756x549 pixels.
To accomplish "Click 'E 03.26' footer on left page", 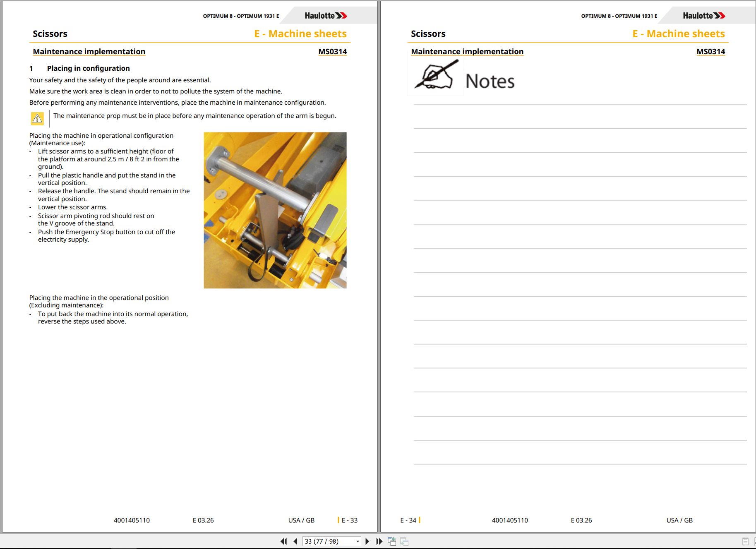I will point(203,520).
